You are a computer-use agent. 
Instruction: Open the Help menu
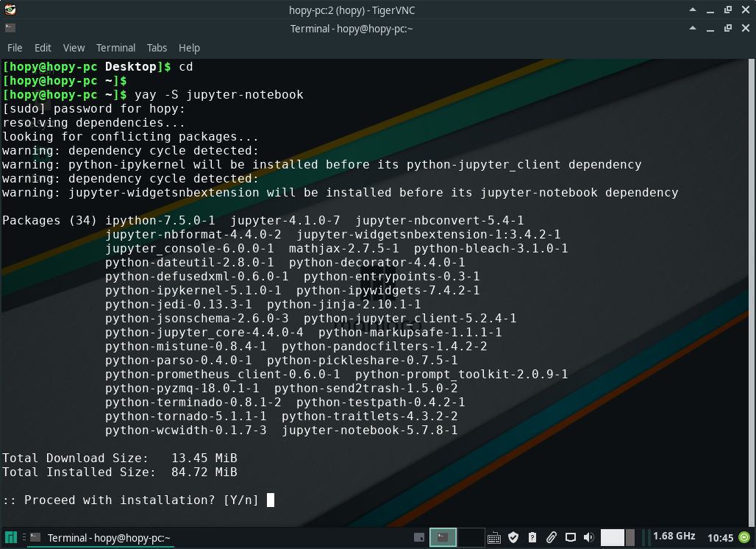189,48
